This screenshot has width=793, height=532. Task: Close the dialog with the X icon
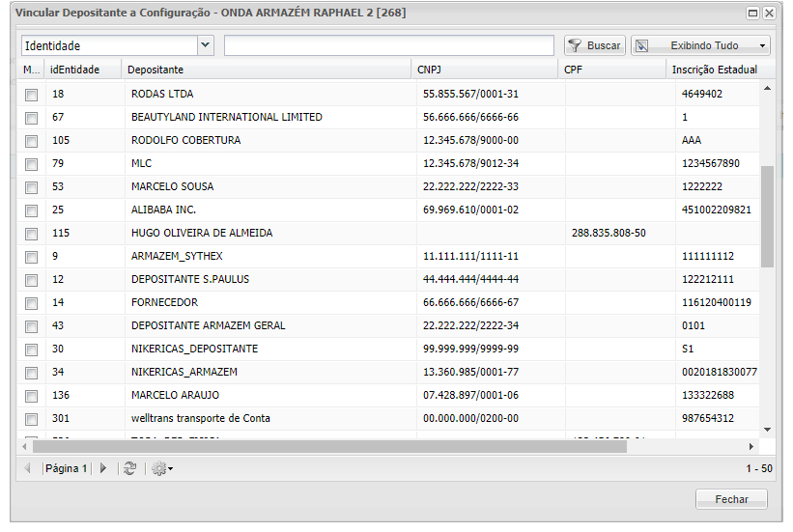point(769,14)
